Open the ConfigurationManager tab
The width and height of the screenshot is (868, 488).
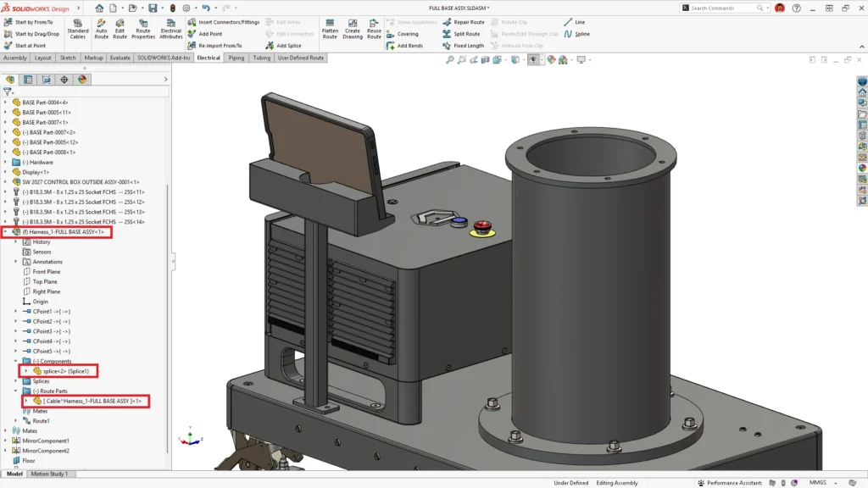click(46, 80)
